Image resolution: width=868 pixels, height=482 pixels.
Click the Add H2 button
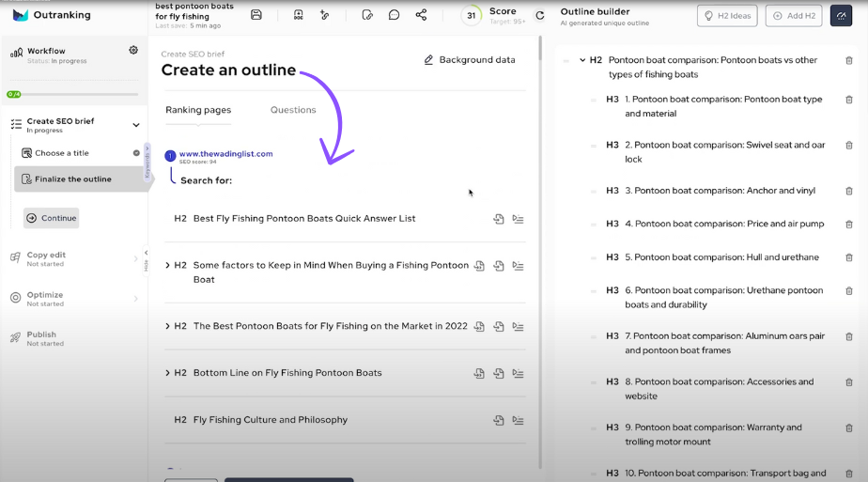(x=794, y=15)
